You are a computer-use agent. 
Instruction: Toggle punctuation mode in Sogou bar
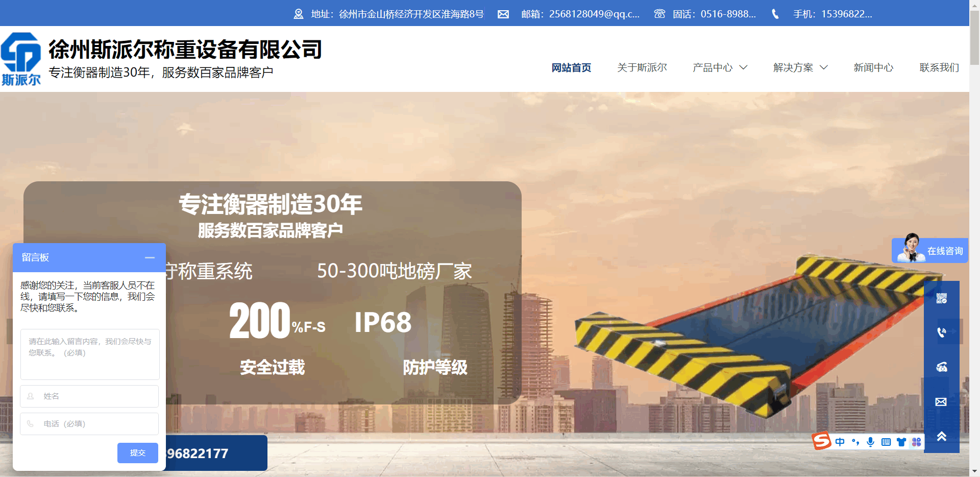tap(855, 442)
